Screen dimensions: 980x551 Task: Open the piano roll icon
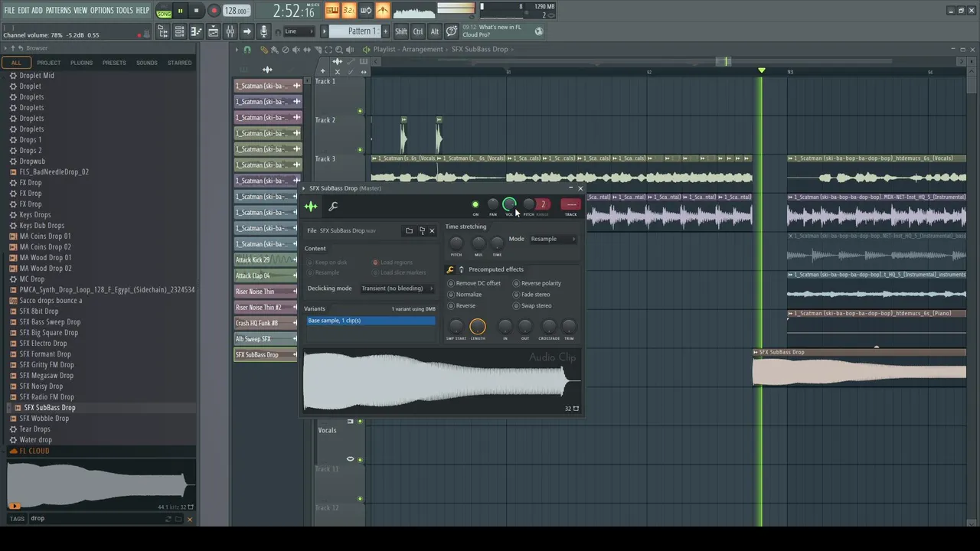click(x=196, y=31)
